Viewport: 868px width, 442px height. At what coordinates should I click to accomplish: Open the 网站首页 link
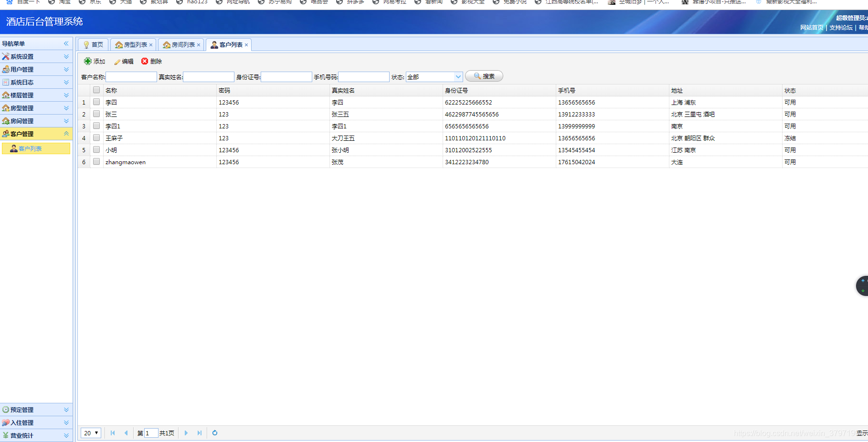[812, 28]
